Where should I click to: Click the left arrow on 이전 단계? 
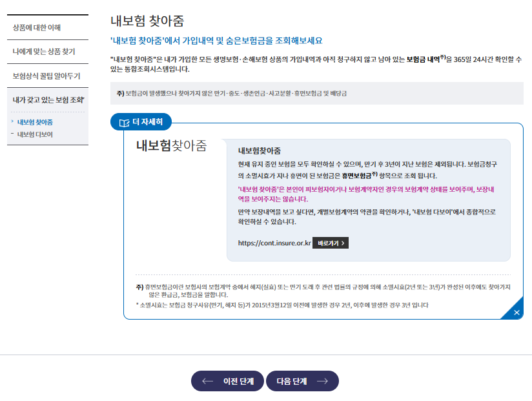tap(207, 381)
